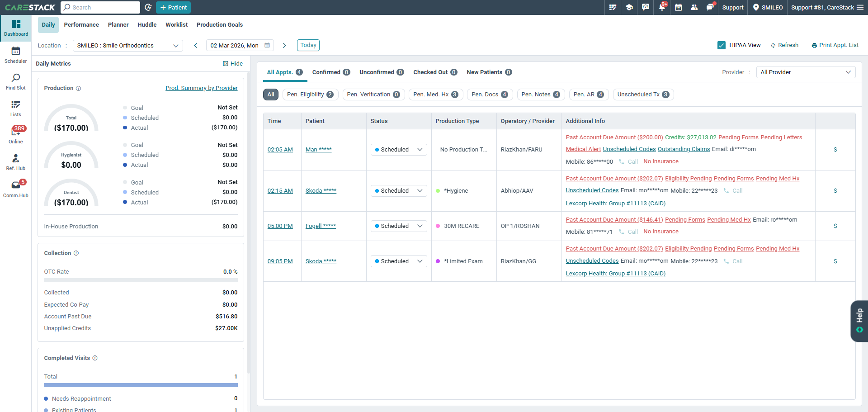
Task: Select the Confirmed appointments tab
Action: (331, 72)
